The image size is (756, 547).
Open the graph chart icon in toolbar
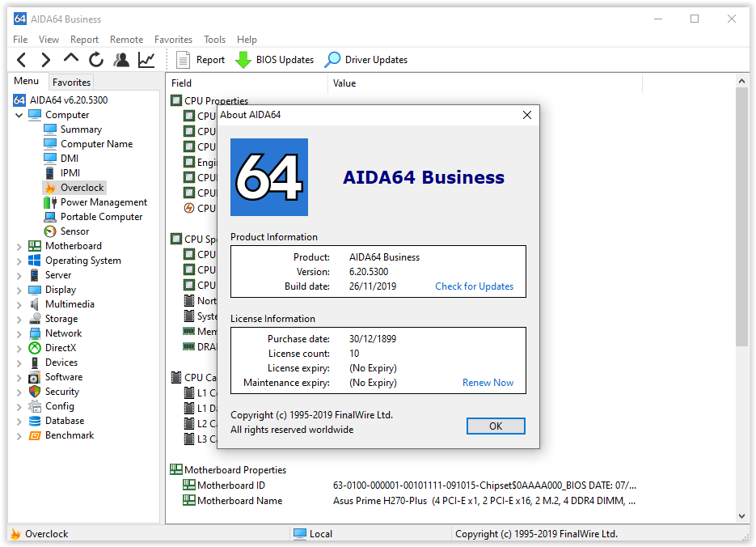[146, 60]
